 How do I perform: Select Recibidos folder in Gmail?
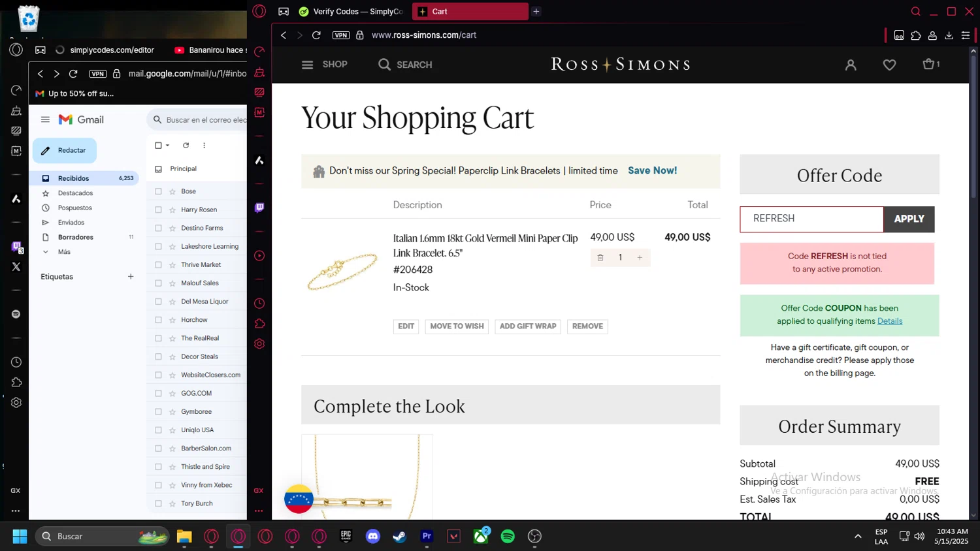click(x=84, y=178)
